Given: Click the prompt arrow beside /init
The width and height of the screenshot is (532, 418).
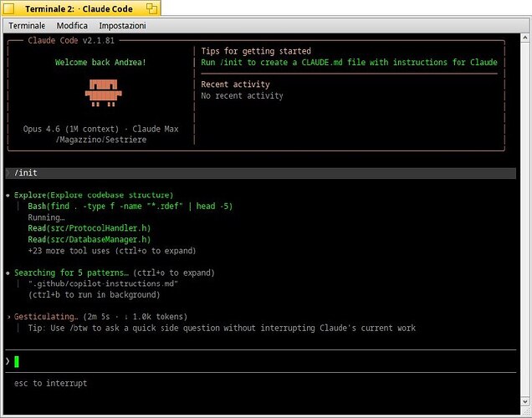Looking at the screenshot, I should point(8,173).
